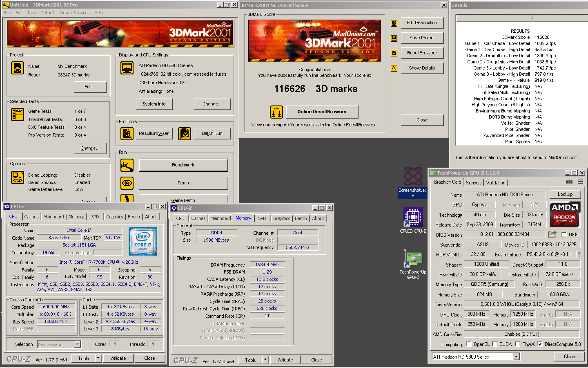Click the BIOS version share/export icon
This screenshot has width=588, height=368.
(552, 234)
